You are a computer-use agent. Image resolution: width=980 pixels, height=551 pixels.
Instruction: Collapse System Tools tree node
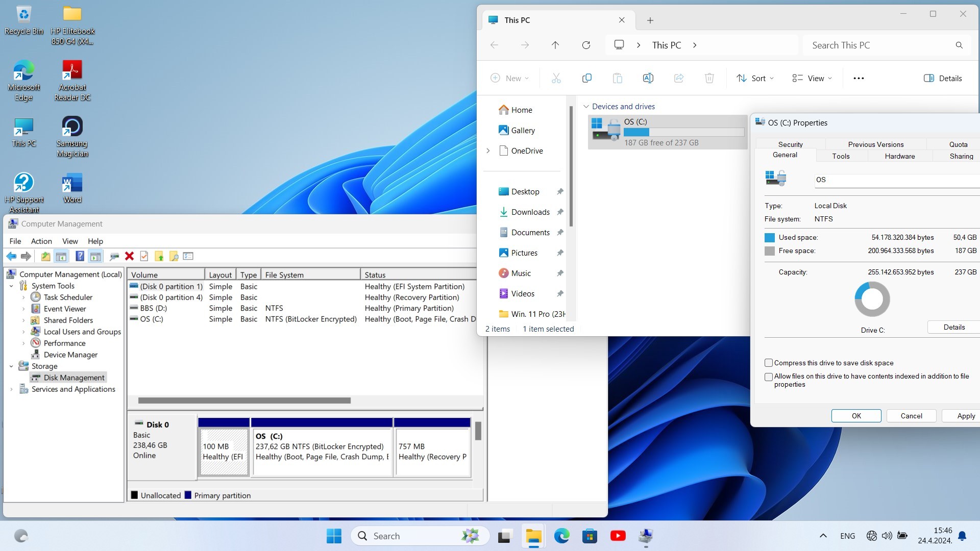click(x=11, y=286)
